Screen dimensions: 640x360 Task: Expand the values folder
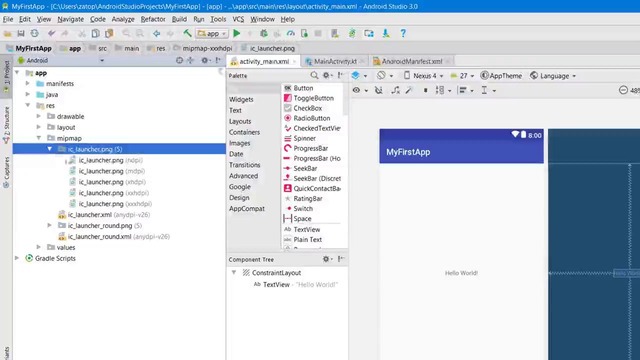click(39, 247)
